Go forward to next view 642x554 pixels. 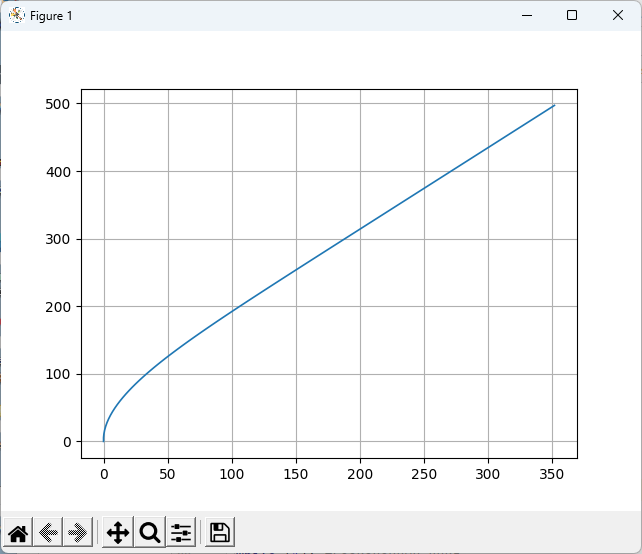coord(79,532)
